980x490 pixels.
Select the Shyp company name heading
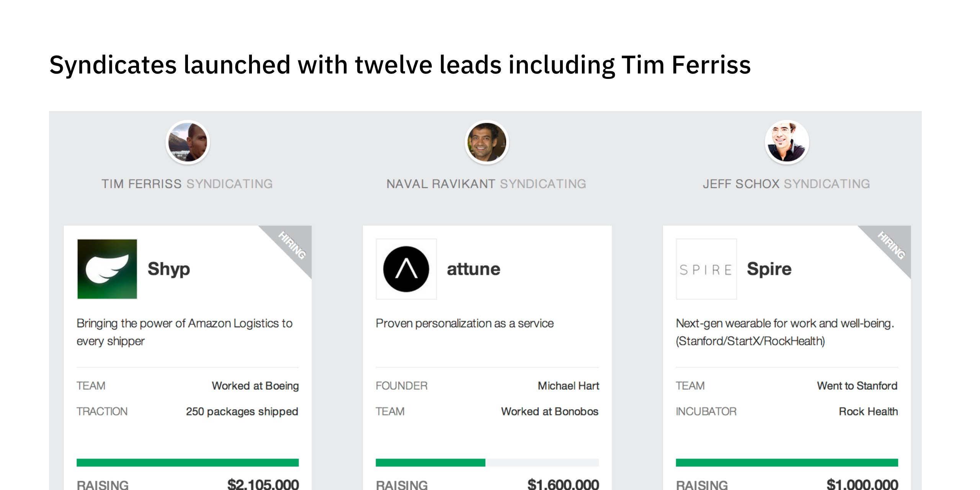point(169,268)
